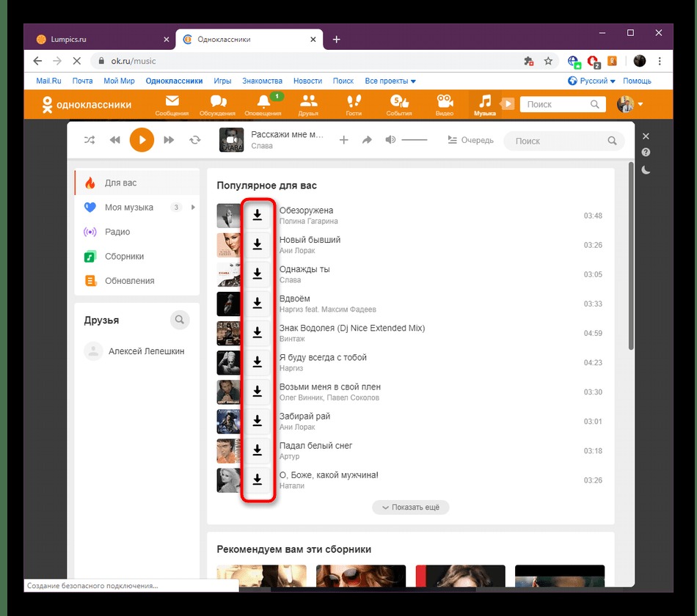The image size is (697, 616).
Task: Adjust the volume slider
Action: (414, 140)
